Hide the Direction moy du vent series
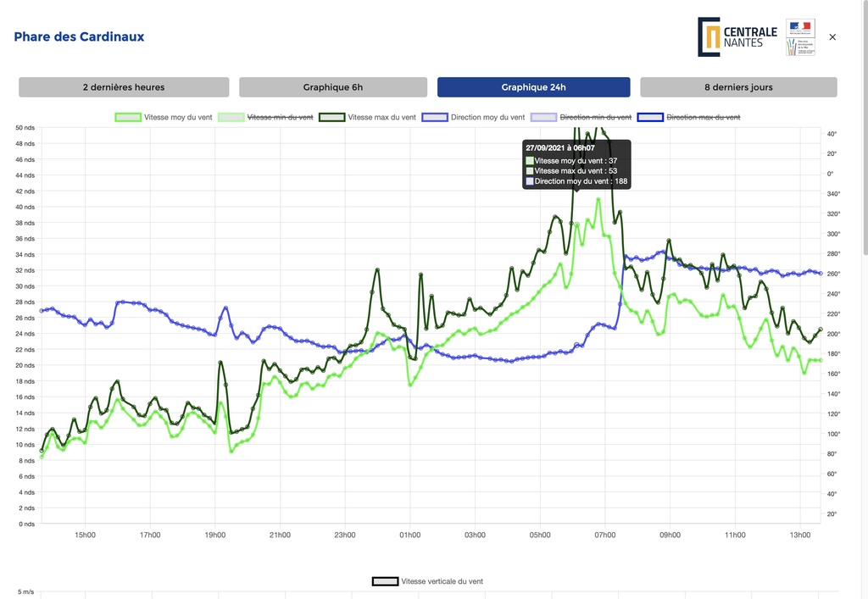868x599 pixels. pyautogui.click(x=487, y=117)
